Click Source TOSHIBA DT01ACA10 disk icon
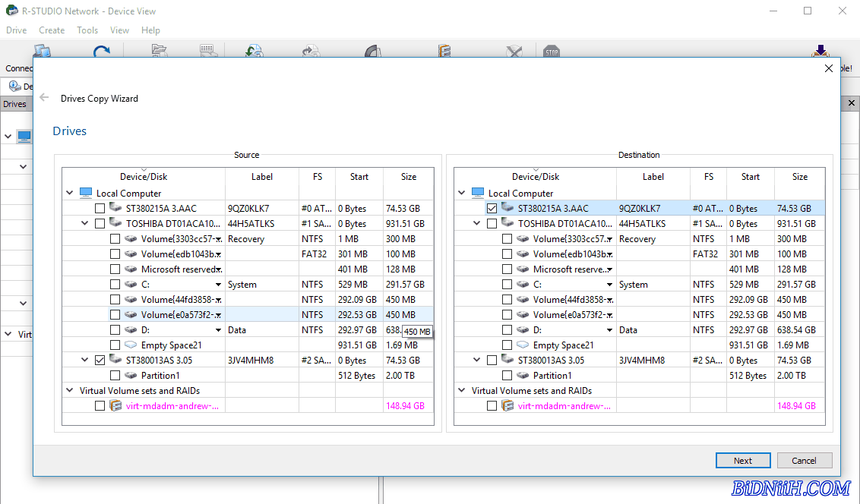Image resolution: width=860 pixels, height=504 pixels. click(115, 223)
